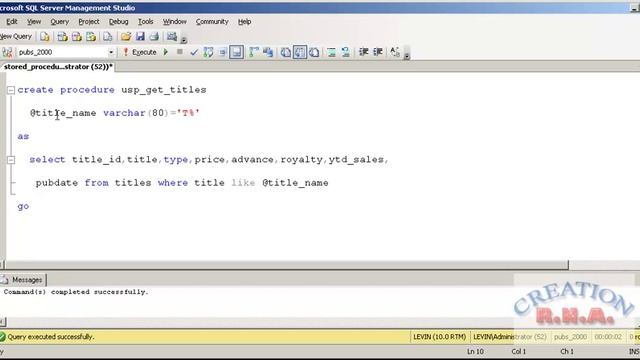Open Analysis Services XMLA Query icon
This screenshot has width=640, height=360.
point(91,37)
